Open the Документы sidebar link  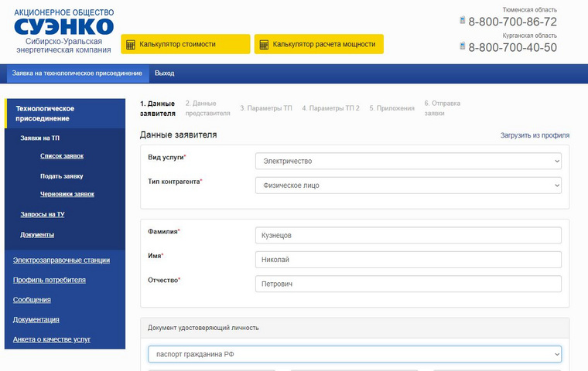click(x=37, y=235)
